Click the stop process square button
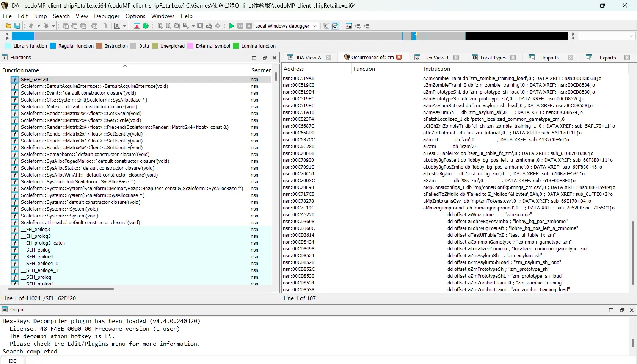 click(249, 26)
